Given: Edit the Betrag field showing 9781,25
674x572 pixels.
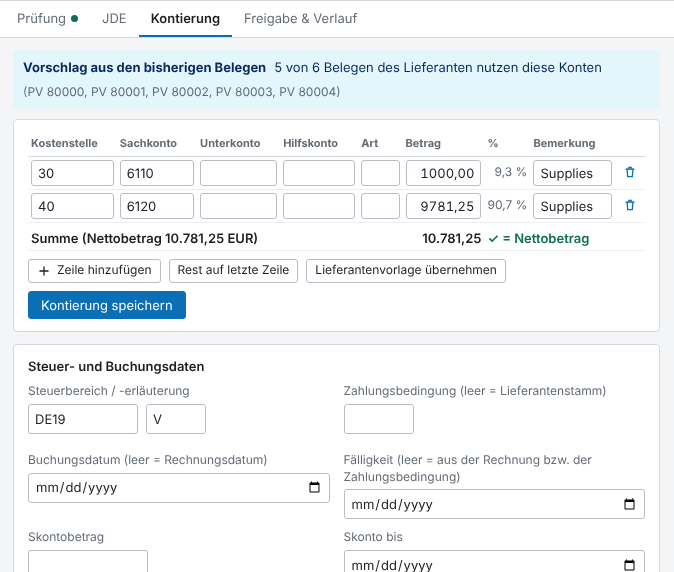Looking at the screenshot, I should coord(444,206).
